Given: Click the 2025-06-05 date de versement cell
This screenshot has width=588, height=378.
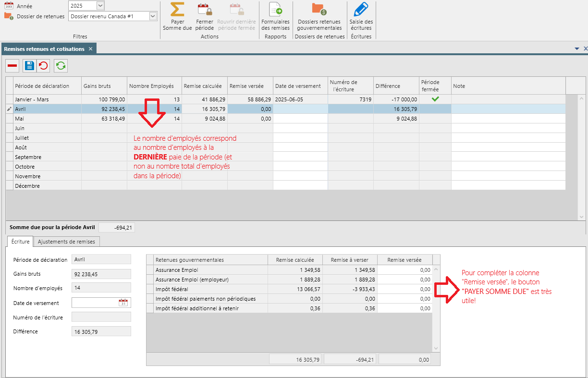Looking at the screenshot, I should 300,99.
